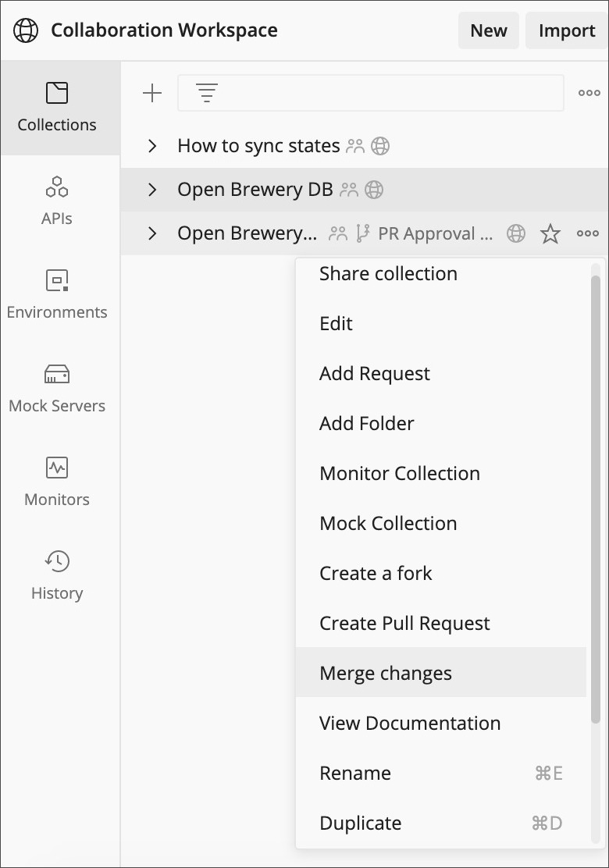Screen dimensions: 609x868
Task: Click the public globe icon on How to sync states
Action: (x=380, y=146)
